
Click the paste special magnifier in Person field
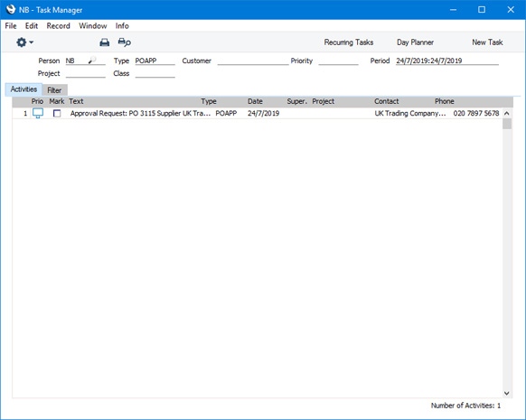click(92, 61)
